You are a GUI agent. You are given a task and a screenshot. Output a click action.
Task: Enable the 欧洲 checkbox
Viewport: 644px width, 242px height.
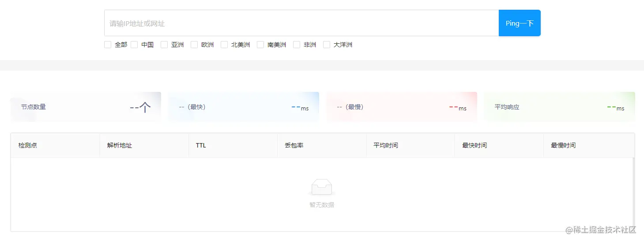tap(194, 45)
